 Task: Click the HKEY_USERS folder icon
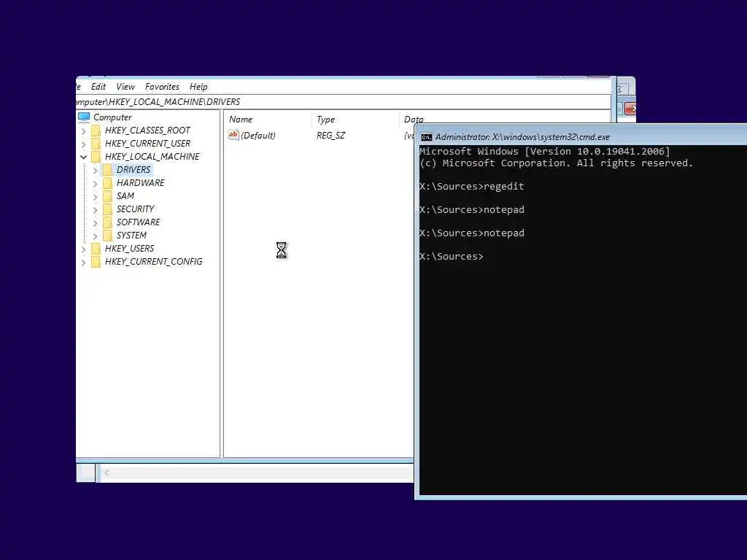click(96, 248)
